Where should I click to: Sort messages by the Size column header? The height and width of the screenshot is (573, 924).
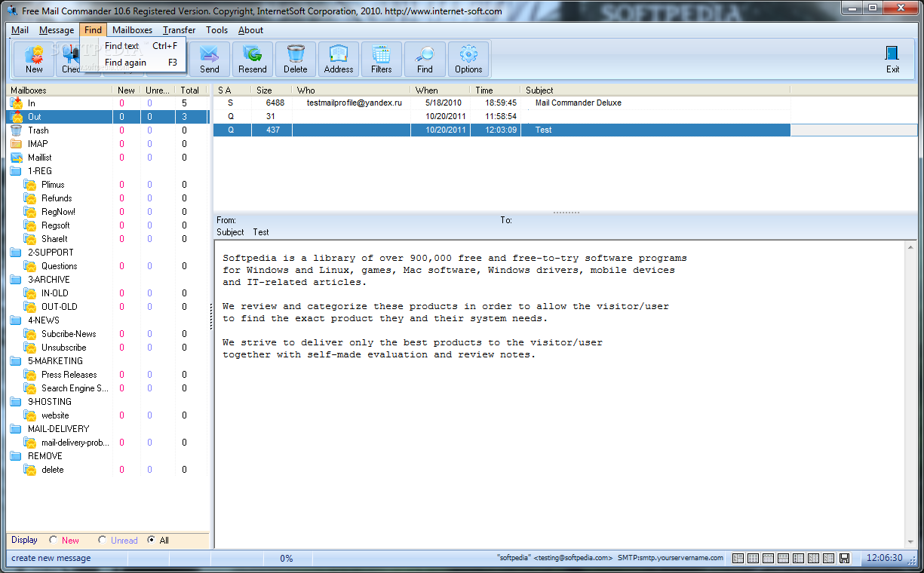point(272,90)
